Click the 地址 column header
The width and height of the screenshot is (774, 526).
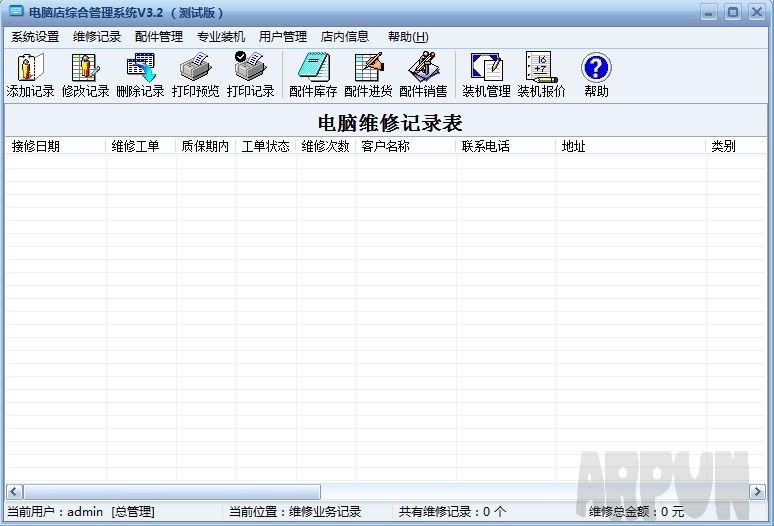pyautogui.click(x=631, y=146)
